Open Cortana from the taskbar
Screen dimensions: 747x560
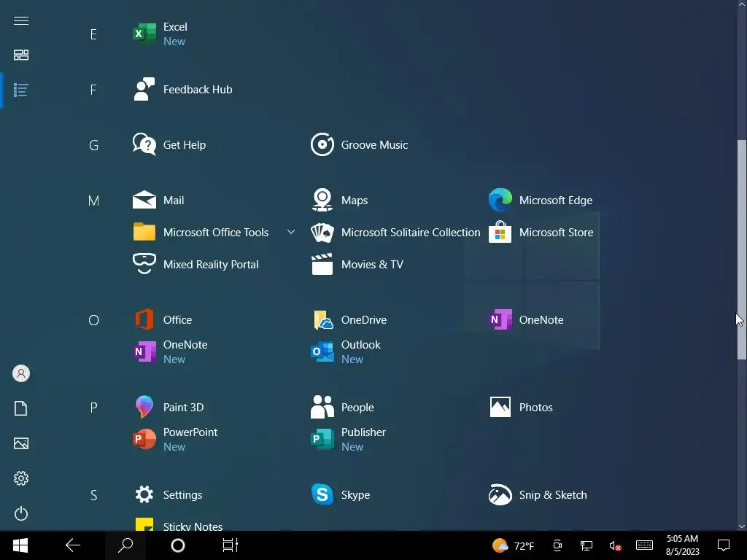tap(178, 545)
